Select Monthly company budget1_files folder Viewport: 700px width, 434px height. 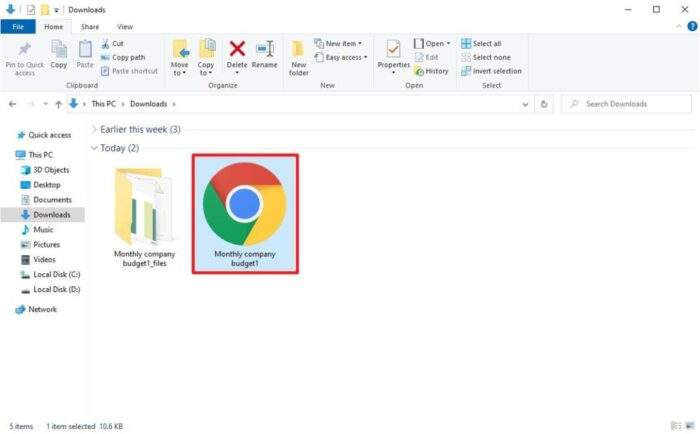(x=144, y=217)
